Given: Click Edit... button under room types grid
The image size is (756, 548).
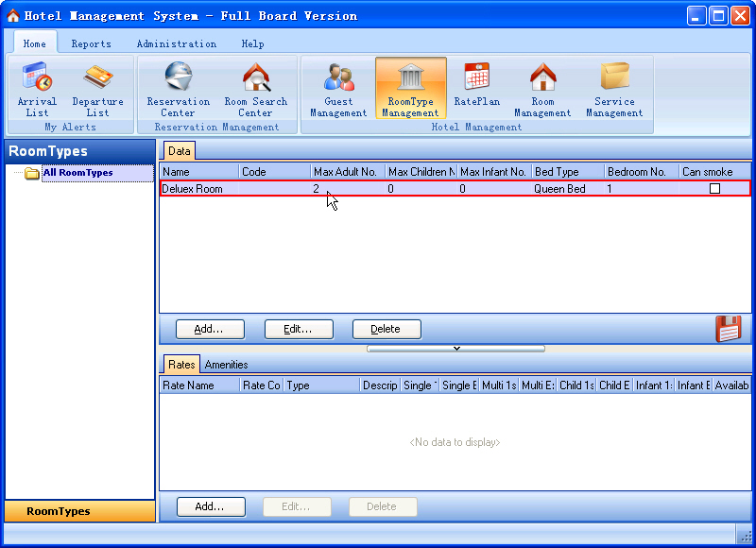Looking at the screenshot, I should tap(298, 329).
